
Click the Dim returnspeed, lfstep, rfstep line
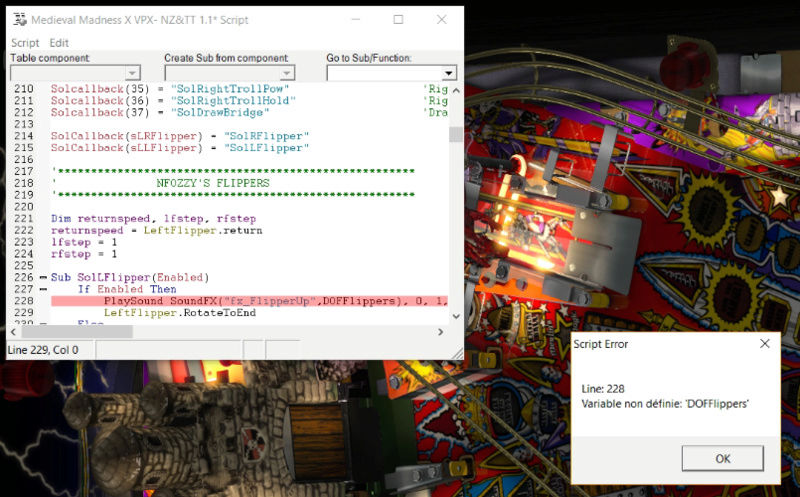pyautogui.click(x=153, y=218)
